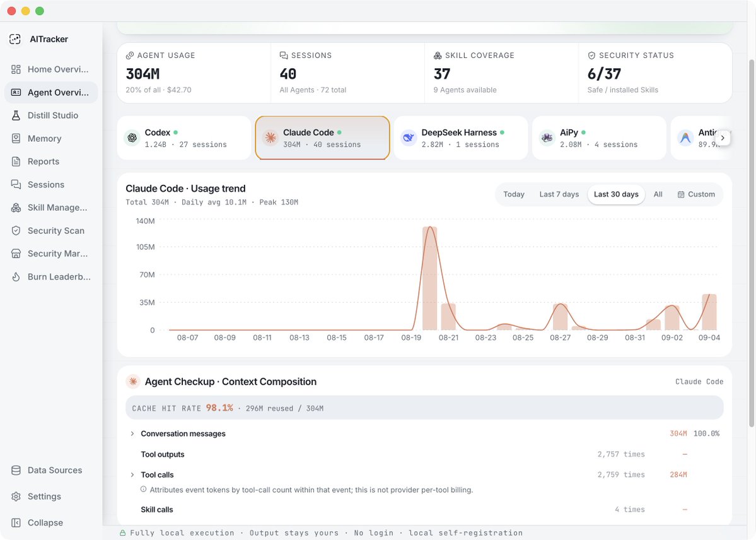Click the Settings label in sidebar
The image size is (756, 540).
pos(44,496)
